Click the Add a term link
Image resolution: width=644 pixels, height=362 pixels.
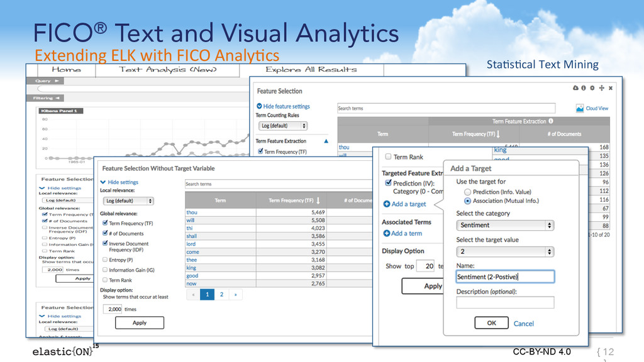coord(407,233)
